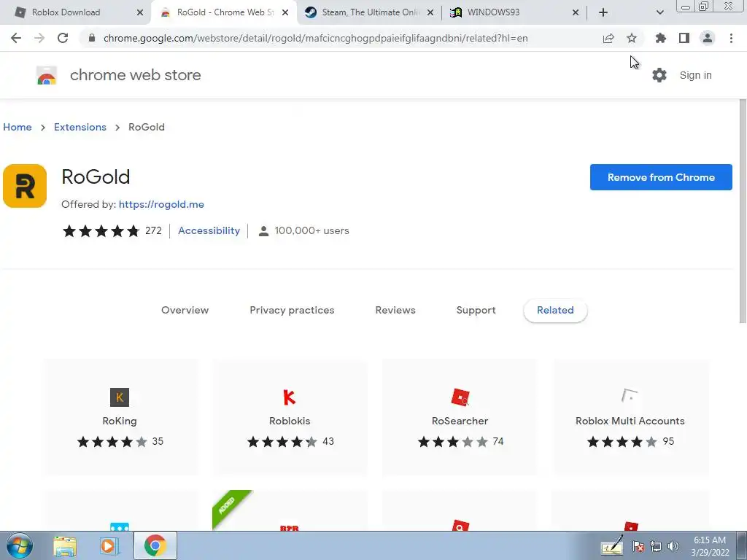This screenshot has height=560, width=747.
Task: Click the forward navigation arrow
Action: (x=39, y=38)
